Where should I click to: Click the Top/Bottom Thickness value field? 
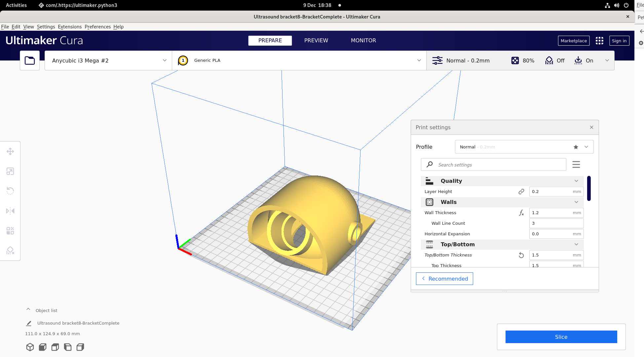pyautogui.click(x=556, y=255)
